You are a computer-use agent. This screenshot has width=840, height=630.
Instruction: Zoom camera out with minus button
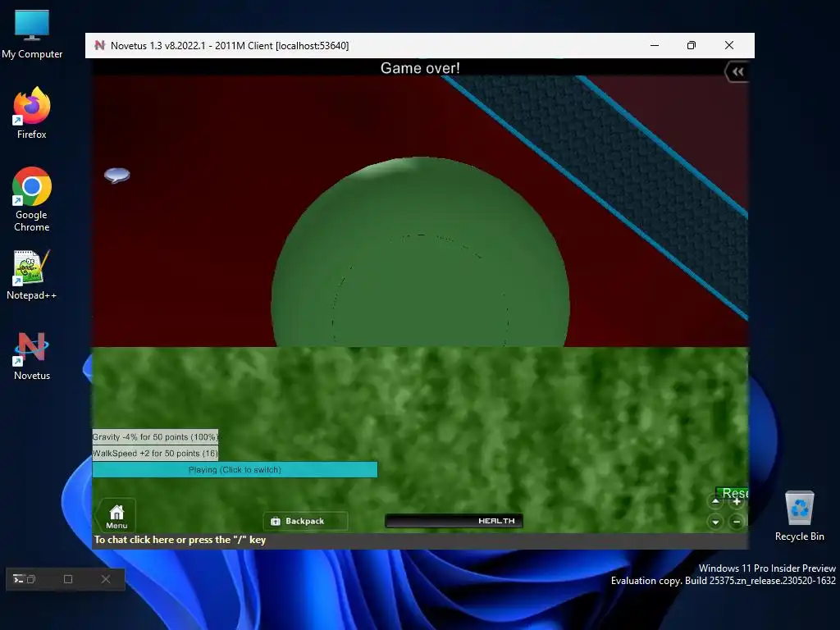coord(737,521)
